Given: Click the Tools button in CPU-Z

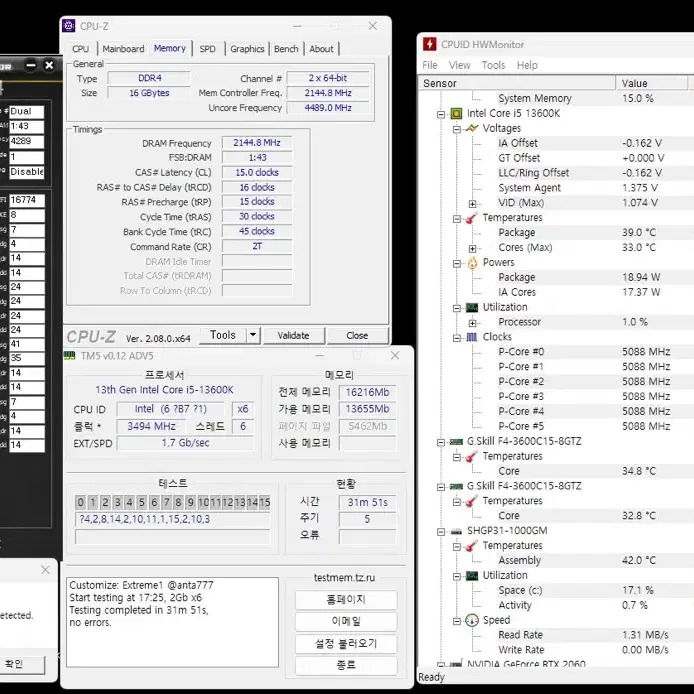Looking at the screenshot, I should tap(223, 335).
